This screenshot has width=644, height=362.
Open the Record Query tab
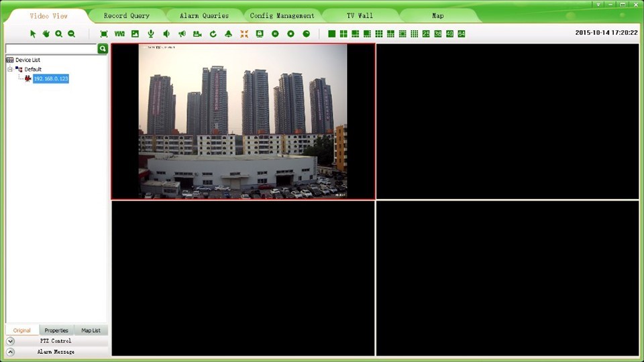click(x=127, y=15)
